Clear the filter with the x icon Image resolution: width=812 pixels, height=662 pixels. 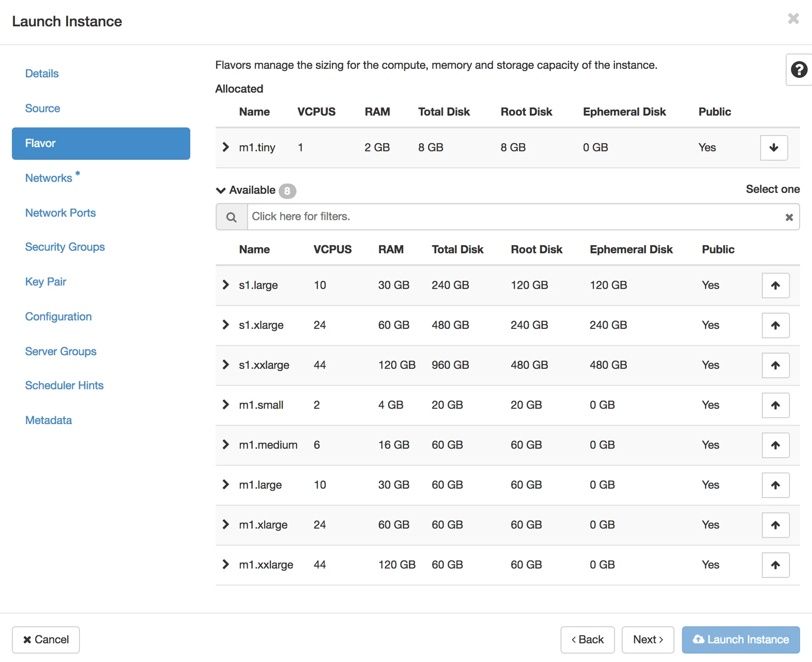pos(789,217)
